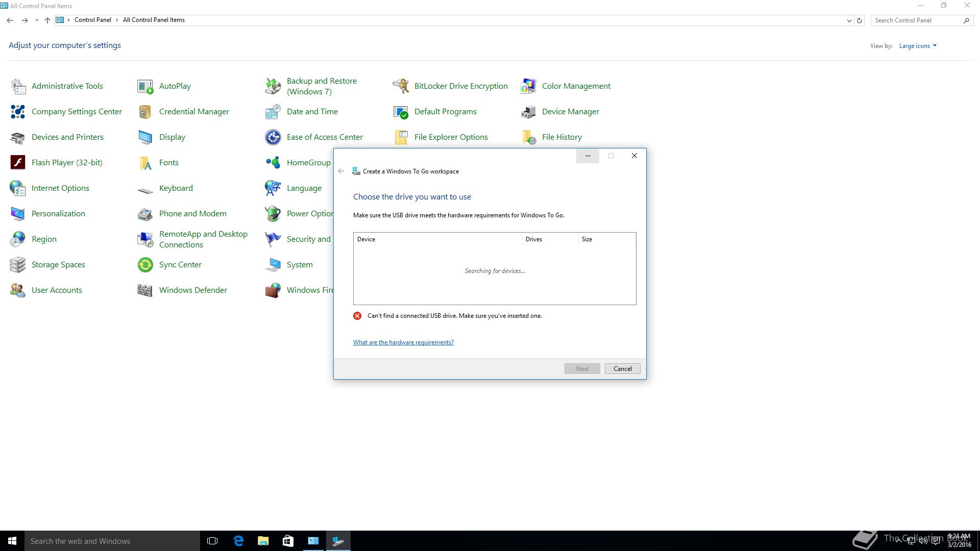Open File Explorer Options icon
Viewport: 980px width, 551px height.
(x=401, y=137)
